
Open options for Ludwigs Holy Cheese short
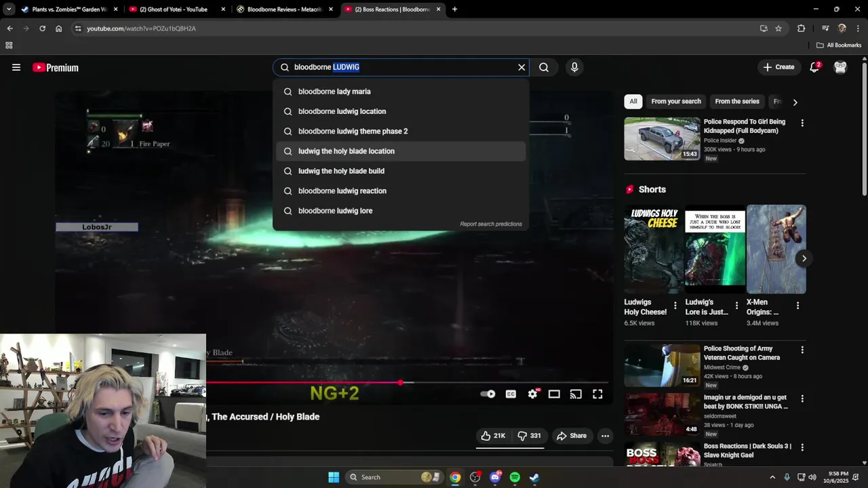(x=675, y=306)
